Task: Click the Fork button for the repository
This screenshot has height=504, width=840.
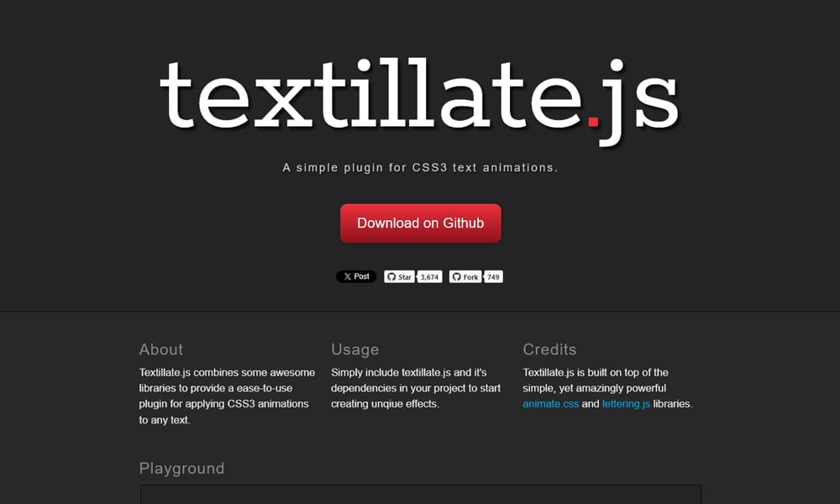Action: [465, 276]
